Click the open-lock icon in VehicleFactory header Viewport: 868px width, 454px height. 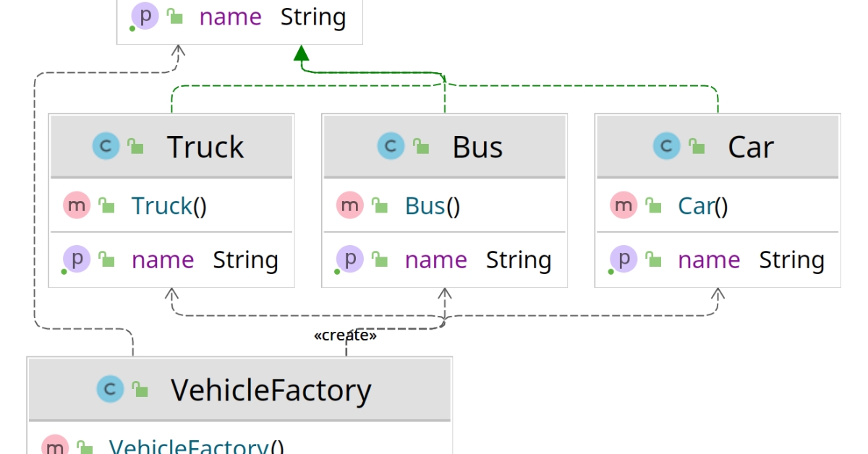140,389
